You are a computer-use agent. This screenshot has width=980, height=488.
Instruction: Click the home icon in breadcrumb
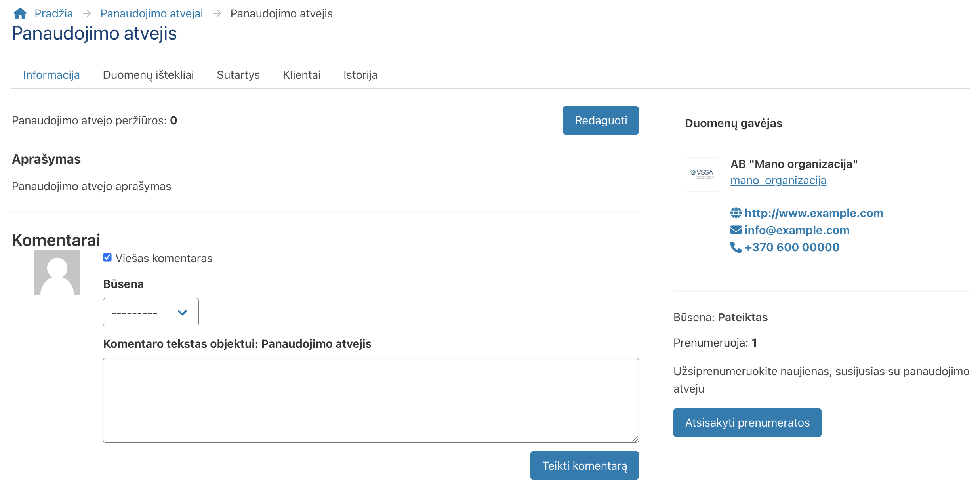click(20, 13)
